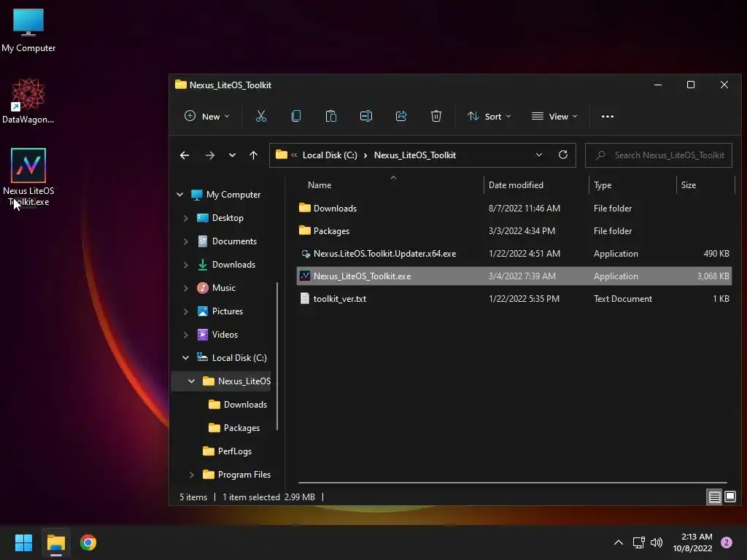Expand the Desktop tree node
This screenshot has height=560, width=747.
coord(186,218)
